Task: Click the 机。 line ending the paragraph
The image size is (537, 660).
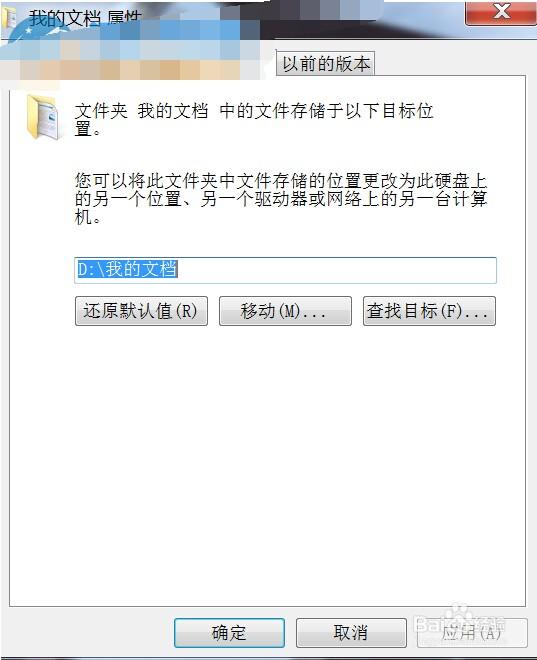Action: tap(88, 218)
